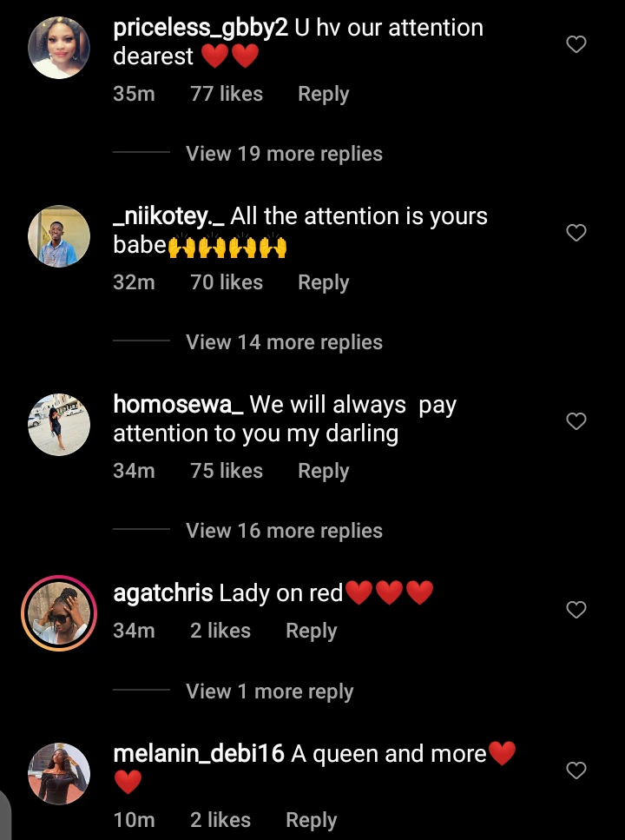This screenshot has height=840, width=625.
Task: Expand "View 19 more replies"
Action: 285,154
